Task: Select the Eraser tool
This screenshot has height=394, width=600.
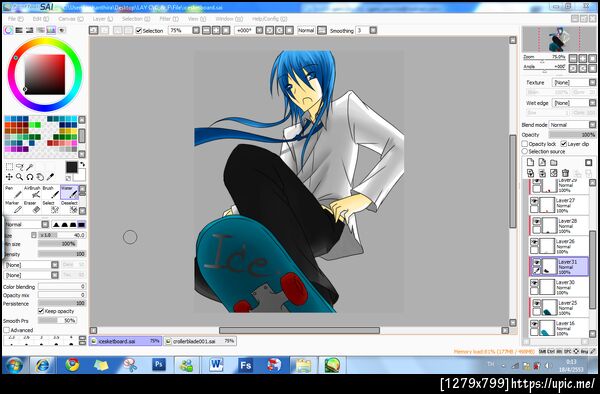Action: tap(32, 207)
